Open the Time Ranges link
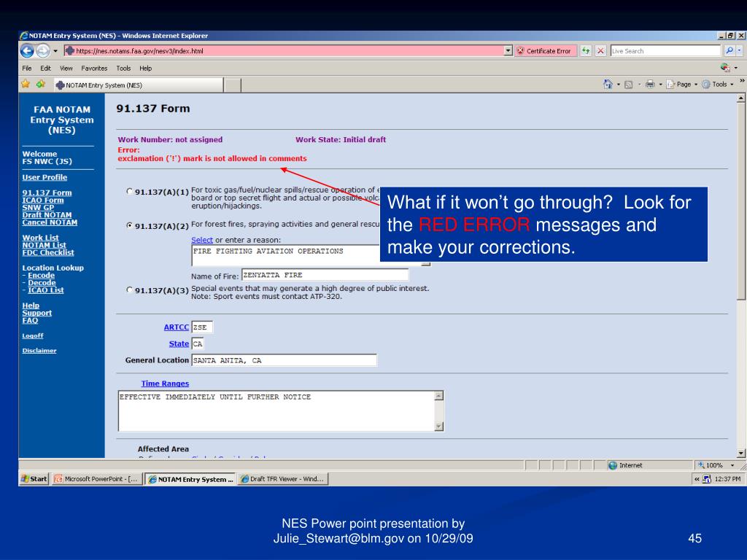 tap(165, 384)
